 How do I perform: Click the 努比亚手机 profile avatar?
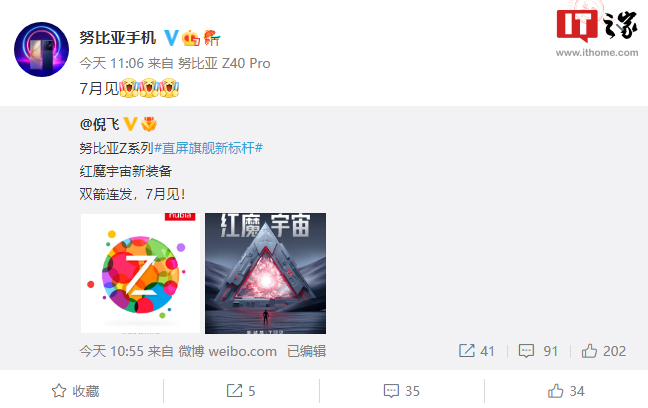41,49
